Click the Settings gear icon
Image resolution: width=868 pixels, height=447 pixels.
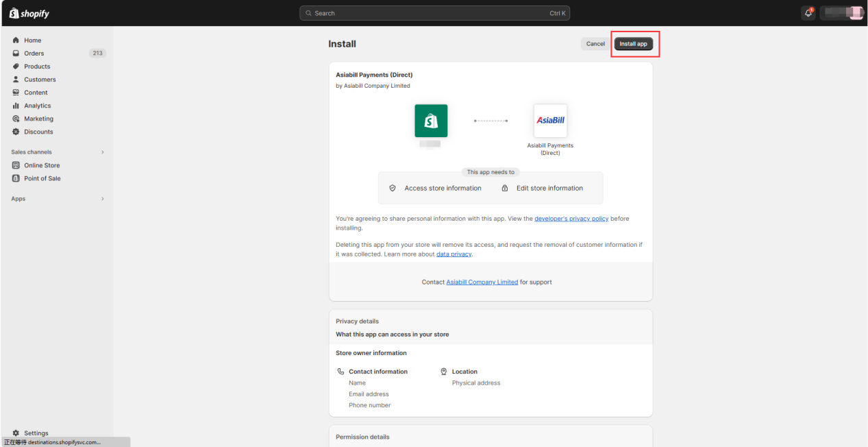[x=16, y=433]
